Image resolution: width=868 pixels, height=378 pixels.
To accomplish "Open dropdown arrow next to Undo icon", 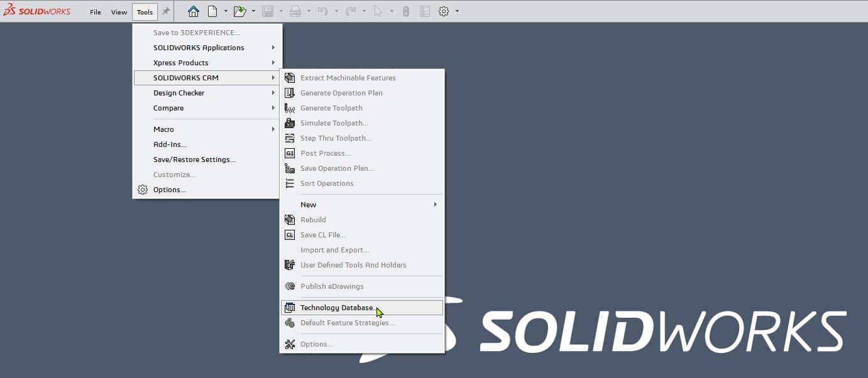I will [336, 11].
